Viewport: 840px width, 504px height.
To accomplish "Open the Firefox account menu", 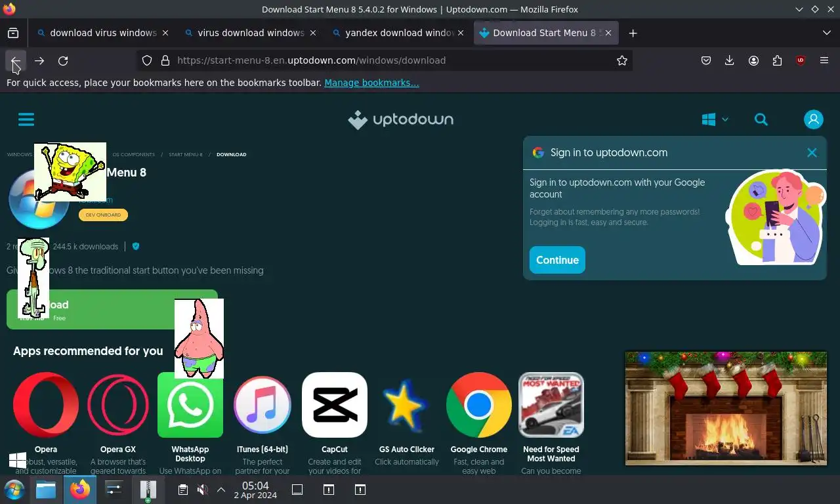I will [x=753, y=60].
